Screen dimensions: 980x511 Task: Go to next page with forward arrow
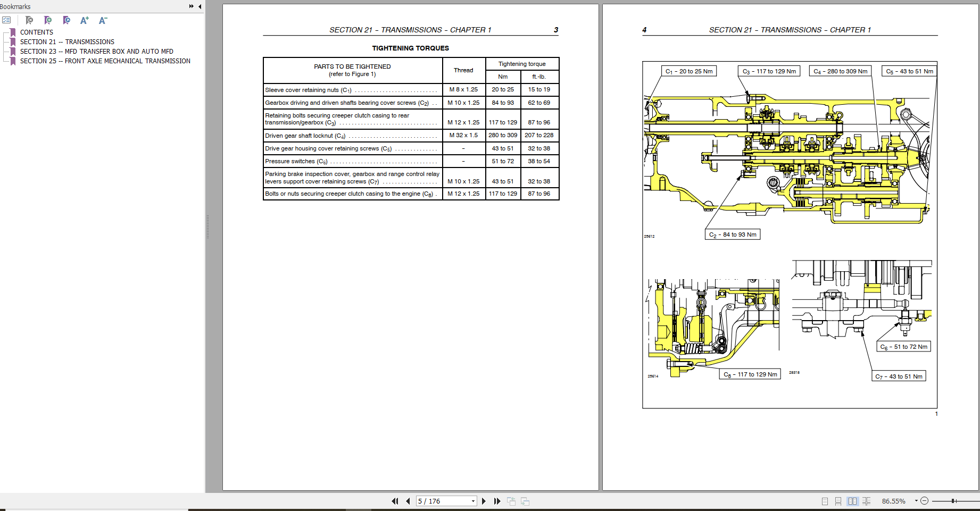tap(484, 501)
